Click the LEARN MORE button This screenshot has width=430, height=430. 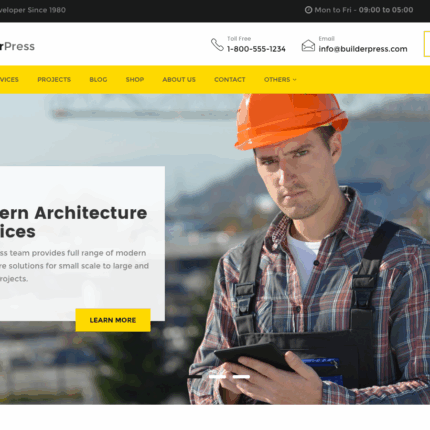click(113, 320)
